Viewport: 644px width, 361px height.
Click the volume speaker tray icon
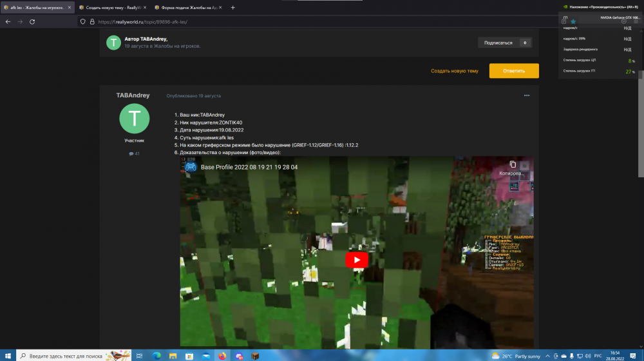pyautogui.click(x=588, y=356)
